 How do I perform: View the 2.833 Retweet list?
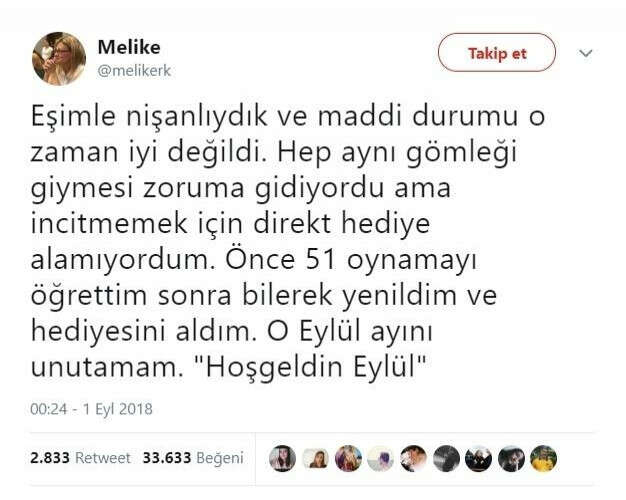[x=80, y=457]
